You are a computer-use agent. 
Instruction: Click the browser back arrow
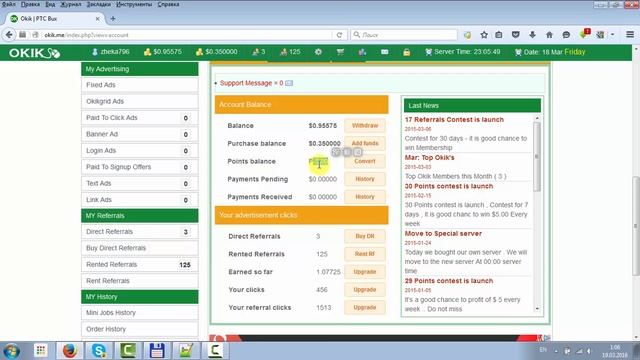pos(9,35)
